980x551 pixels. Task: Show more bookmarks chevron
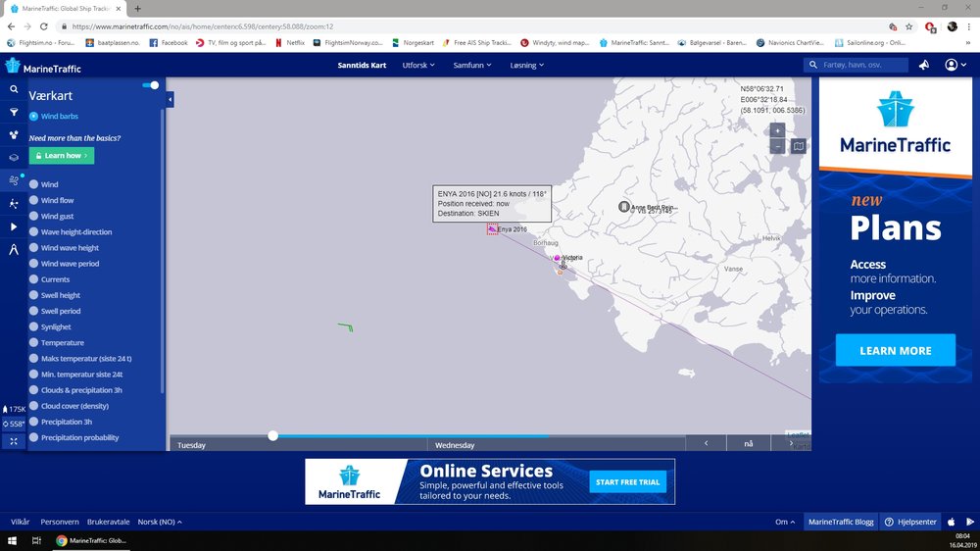point(968,43)
